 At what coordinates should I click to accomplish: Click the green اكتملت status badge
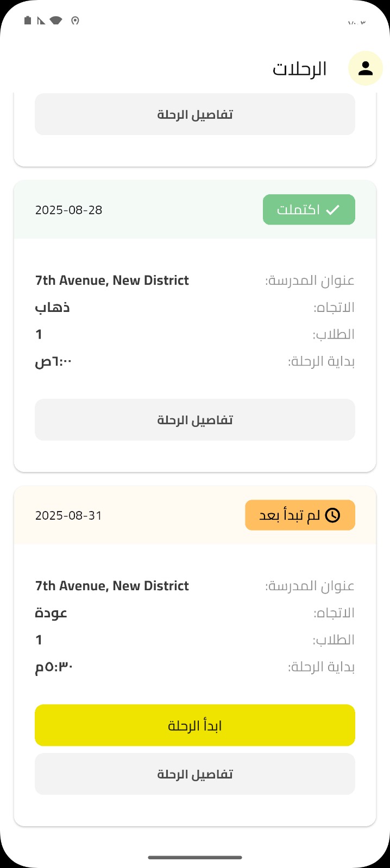tap(309, 210)
